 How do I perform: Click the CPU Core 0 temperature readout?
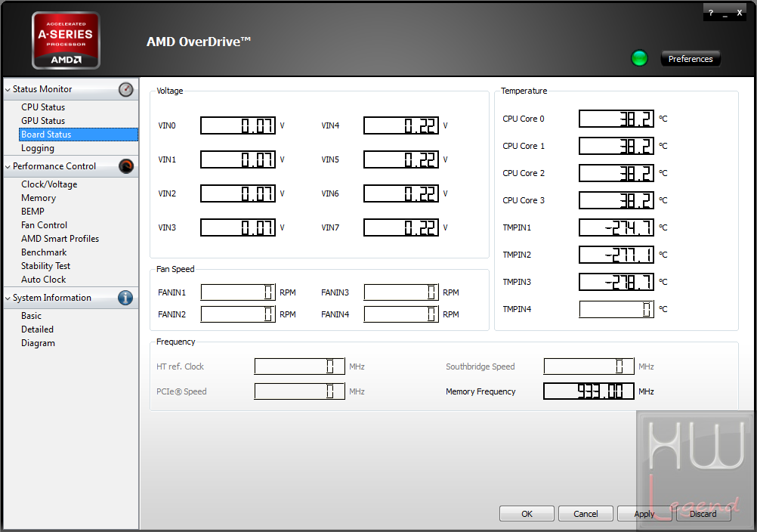616,119
